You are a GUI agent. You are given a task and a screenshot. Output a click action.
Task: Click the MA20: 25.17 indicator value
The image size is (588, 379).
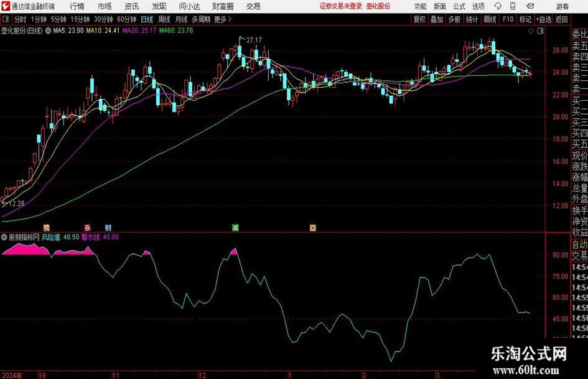pyautogui.click(x=139, y=30)
